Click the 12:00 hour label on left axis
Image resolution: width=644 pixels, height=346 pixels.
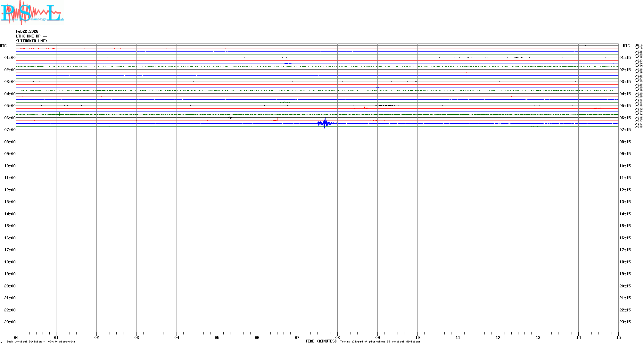point(10,190)
